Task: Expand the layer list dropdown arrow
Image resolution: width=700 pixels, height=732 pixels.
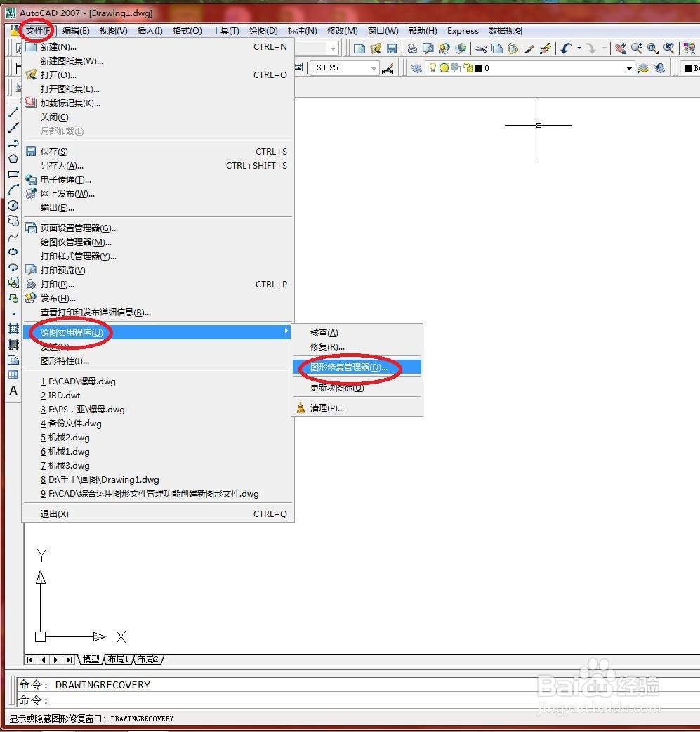Action: pos(629,69)
